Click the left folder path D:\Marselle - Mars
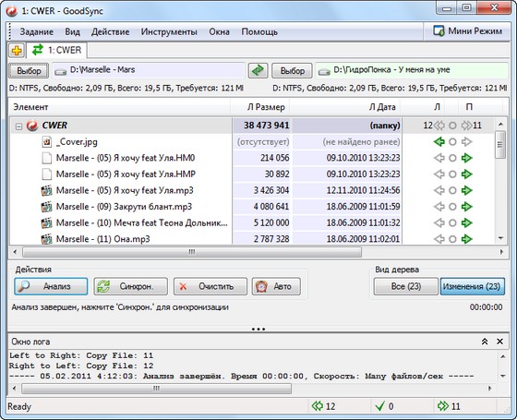The height and width of the screenshot is (420, 517). [x=149, y=70]
